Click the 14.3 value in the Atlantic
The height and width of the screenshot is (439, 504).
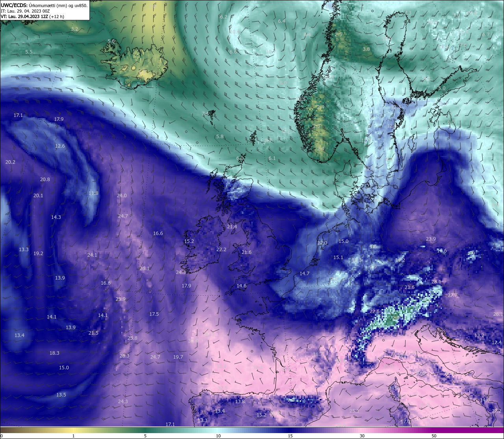(x=56, y=217)
